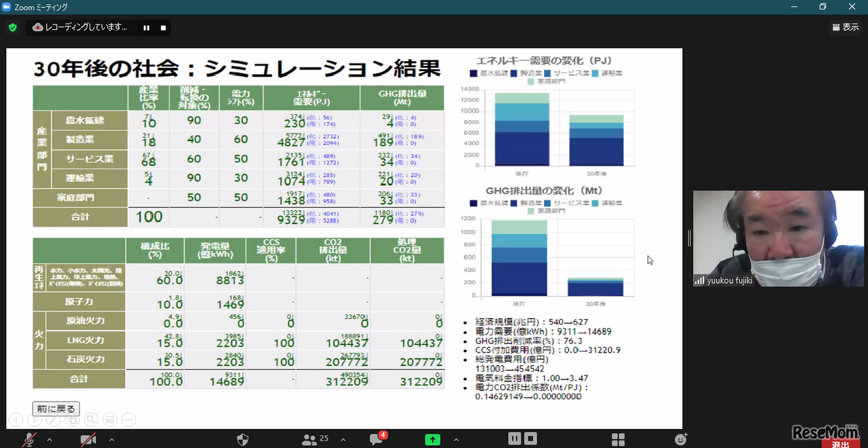Click the red 退出 leave button
868x448 pixels.
(x=840, y=444)
